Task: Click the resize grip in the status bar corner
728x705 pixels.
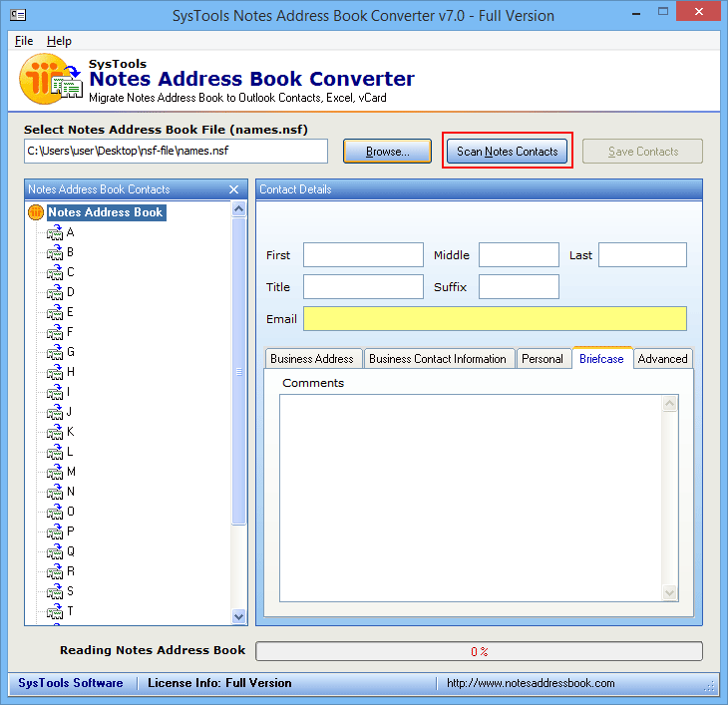Action: click(x=709, y=686)
